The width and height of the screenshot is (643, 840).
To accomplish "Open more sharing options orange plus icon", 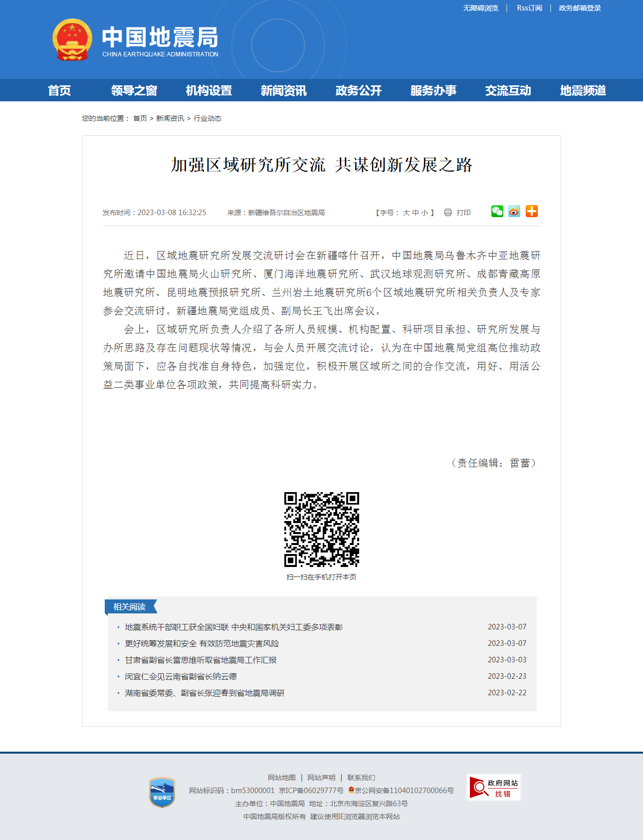I will [532, 211].
